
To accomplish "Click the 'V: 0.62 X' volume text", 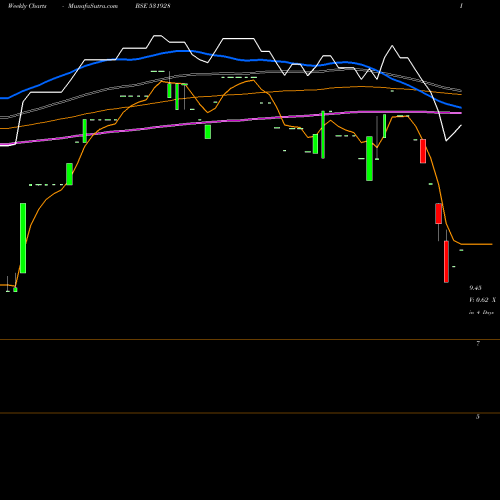I will (482, 300).
